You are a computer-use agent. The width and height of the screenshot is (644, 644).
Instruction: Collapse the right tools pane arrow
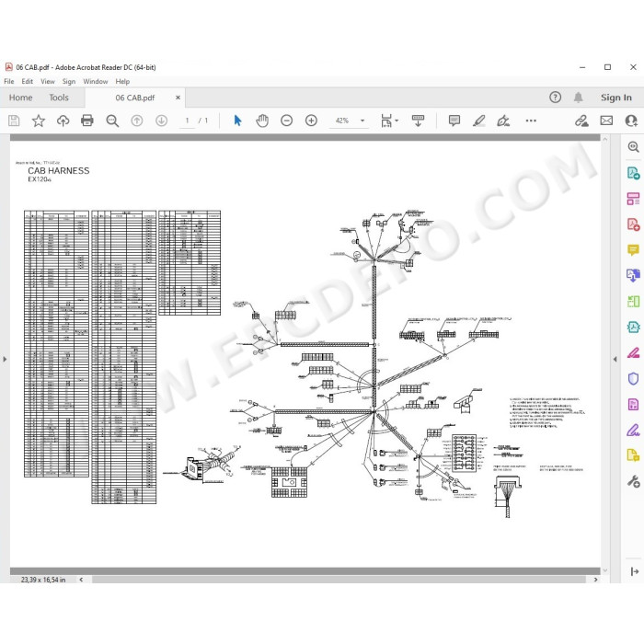pos(615,359)
